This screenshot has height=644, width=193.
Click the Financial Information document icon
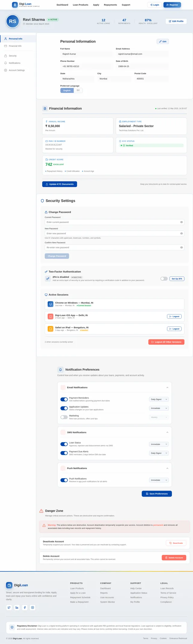[45, 109]
